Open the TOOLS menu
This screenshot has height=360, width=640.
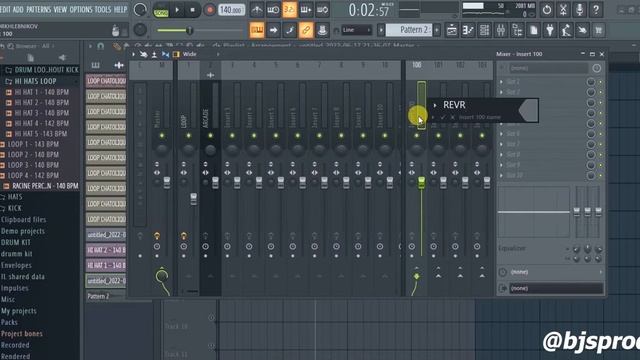click(103, 9)
